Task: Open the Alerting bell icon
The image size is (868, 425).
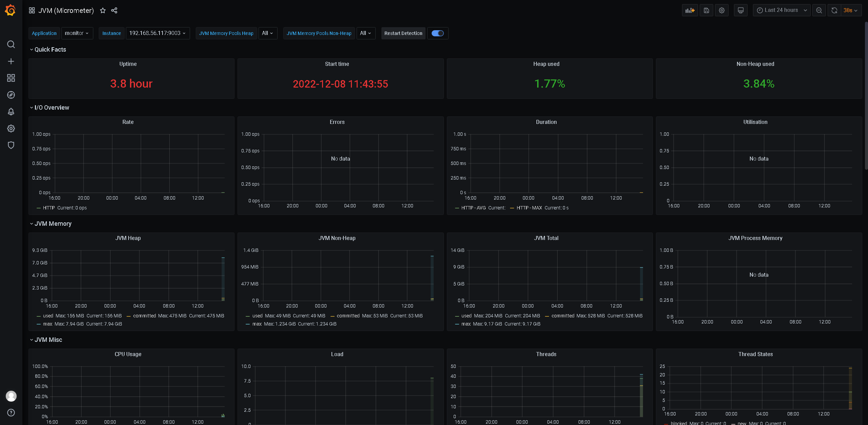Action: click(x=11, y=112)
